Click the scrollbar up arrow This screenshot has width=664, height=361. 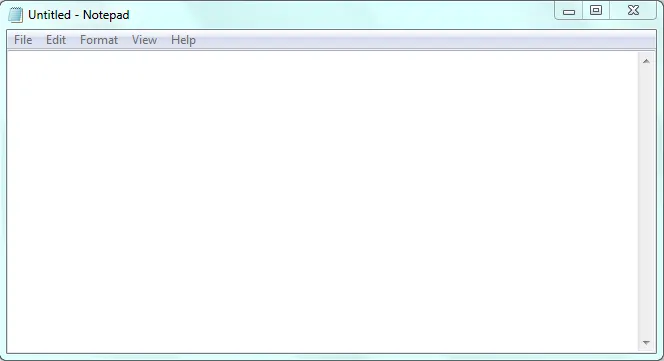(x=646, y=61)
